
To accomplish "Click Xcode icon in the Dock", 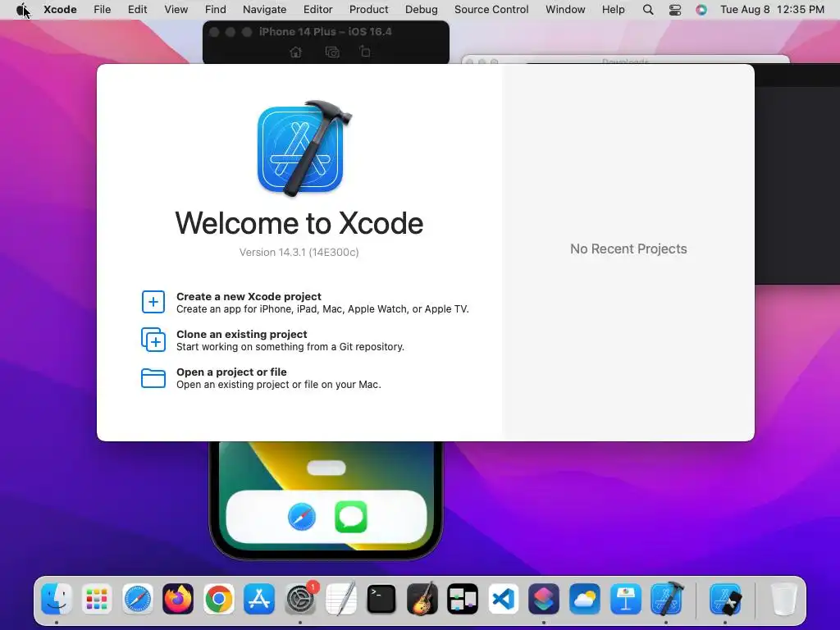I will point(666,598).
